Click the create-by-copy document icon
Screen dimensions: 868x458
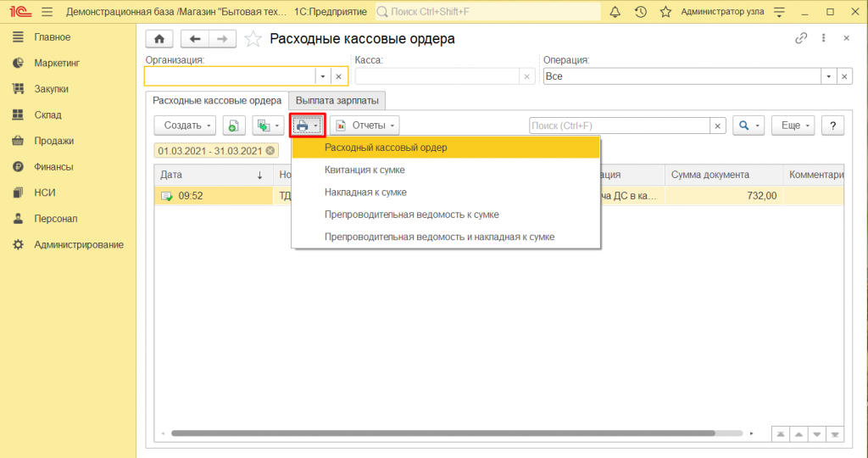234,126
